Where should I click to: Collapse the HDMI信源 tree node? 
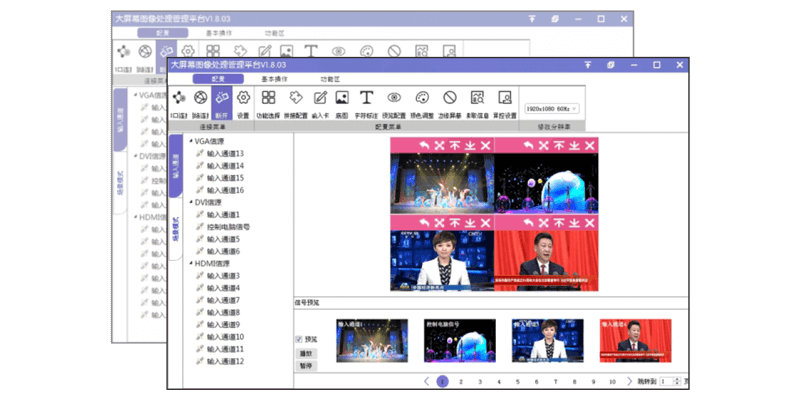(190, 264)
